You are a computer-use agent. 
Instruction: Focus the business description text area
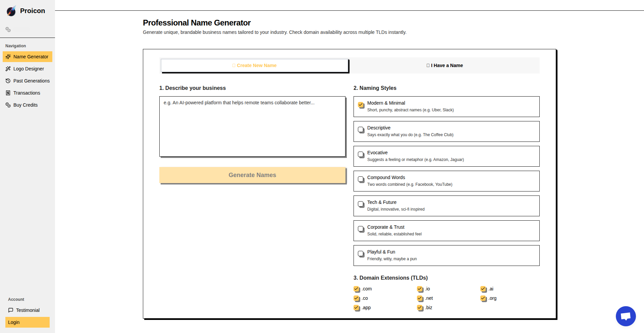252,126
